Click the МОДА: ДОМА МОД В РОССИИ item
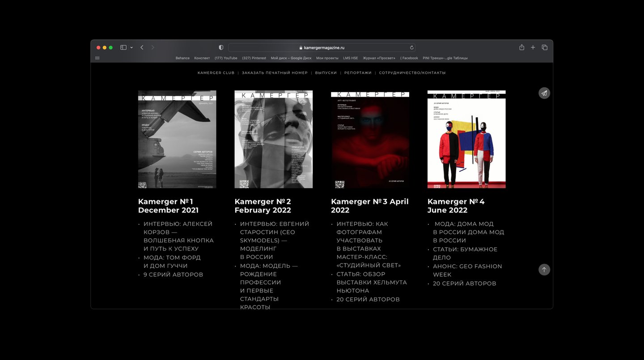The image size is (644, 360). pyautogui.click(x=469, y=232)
